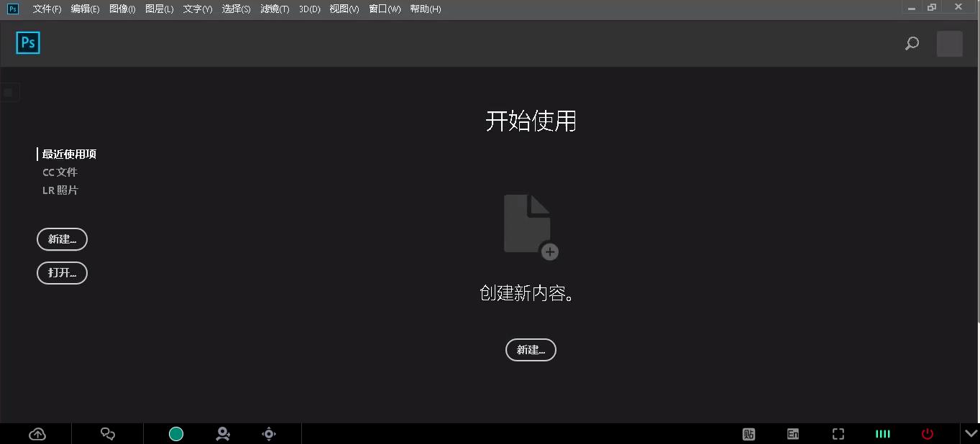
Task: Click the cloud upload icon in the status bar
Action: (x=37, y=434)
